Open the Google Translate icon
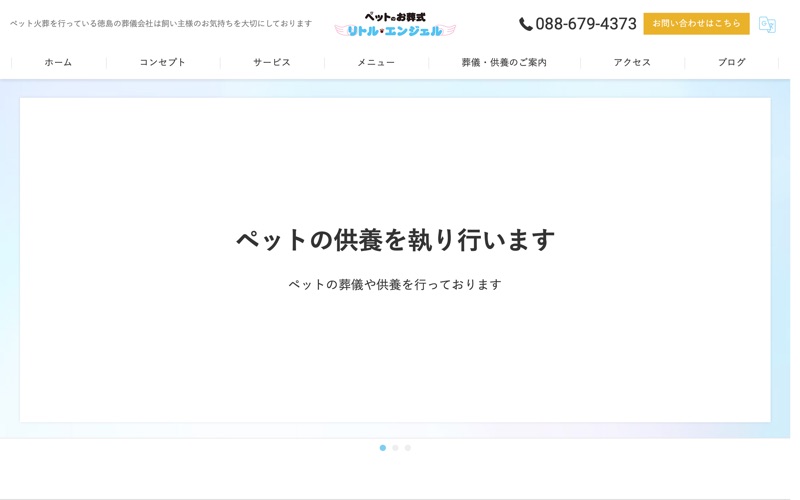Viewport: 800px width, 500px height. [x=767, y=24]
